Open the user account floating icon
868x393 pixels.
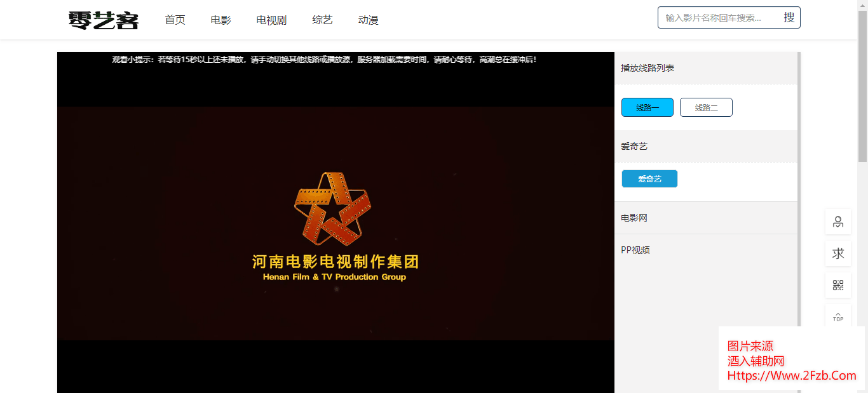[x=837, y=222]
